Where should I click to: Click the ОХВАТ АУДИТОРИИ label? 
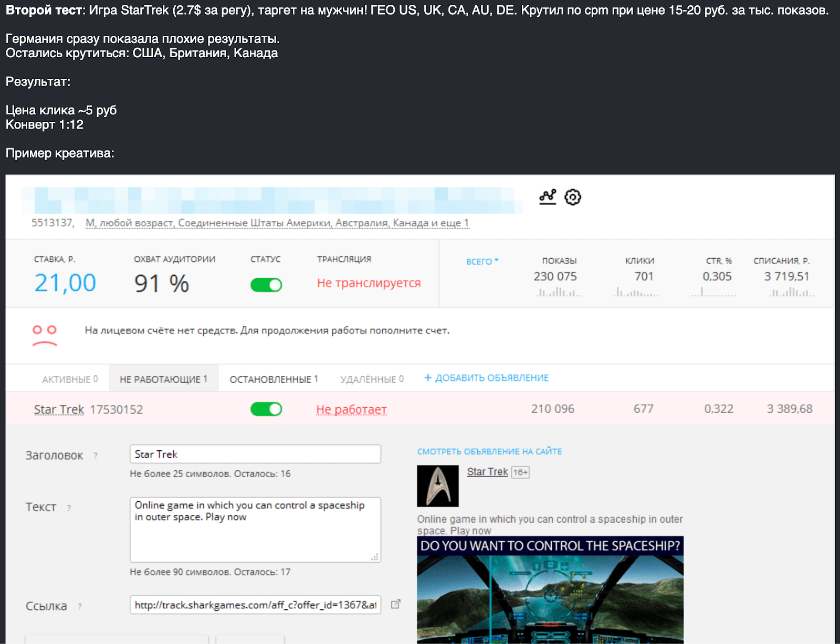click(175, 259)
